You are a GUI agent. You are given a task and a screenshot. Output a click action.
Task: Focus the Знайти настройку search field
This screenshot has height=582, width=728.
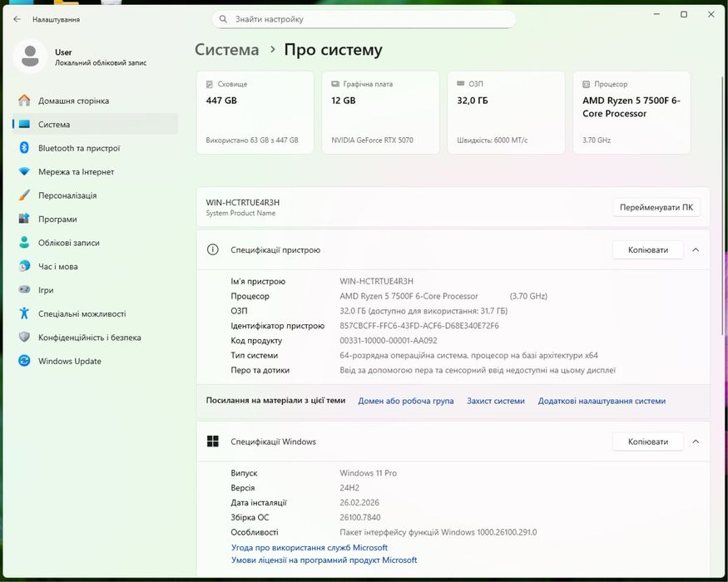[x=364, y=19]
